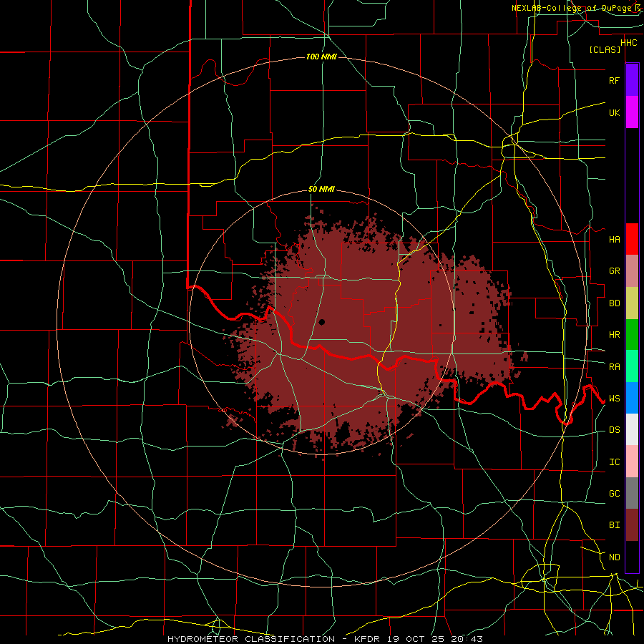
Task: Click the GR legend label
Action: tap(614, 271)
